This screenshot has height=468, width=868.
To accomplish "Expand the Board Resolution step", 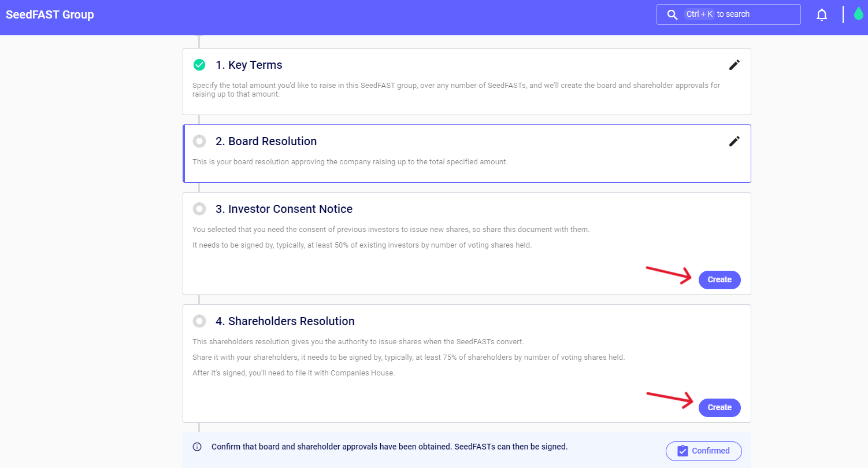I will coord(272,141).
